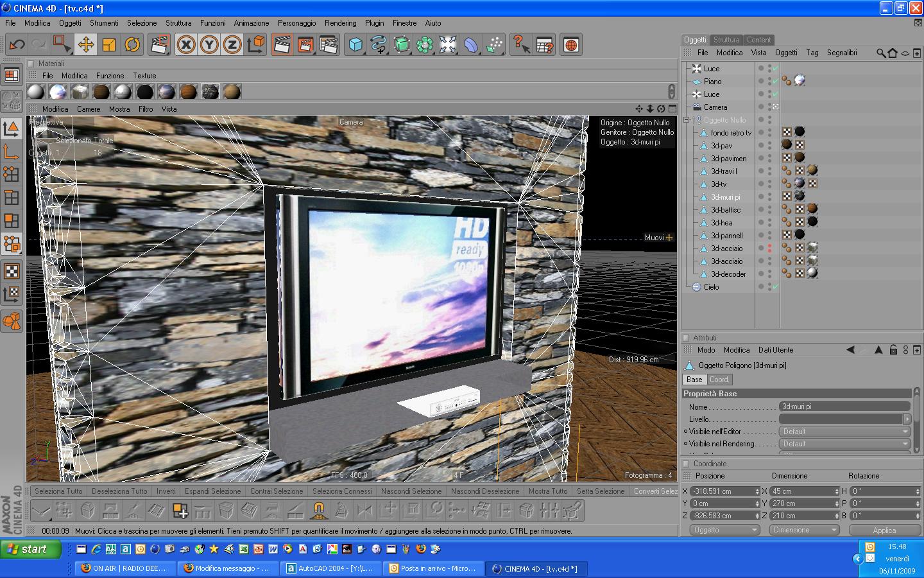Open the Coord. tab in Attributi
Viewport: 924px width, 578px height.
pos(719,380)
